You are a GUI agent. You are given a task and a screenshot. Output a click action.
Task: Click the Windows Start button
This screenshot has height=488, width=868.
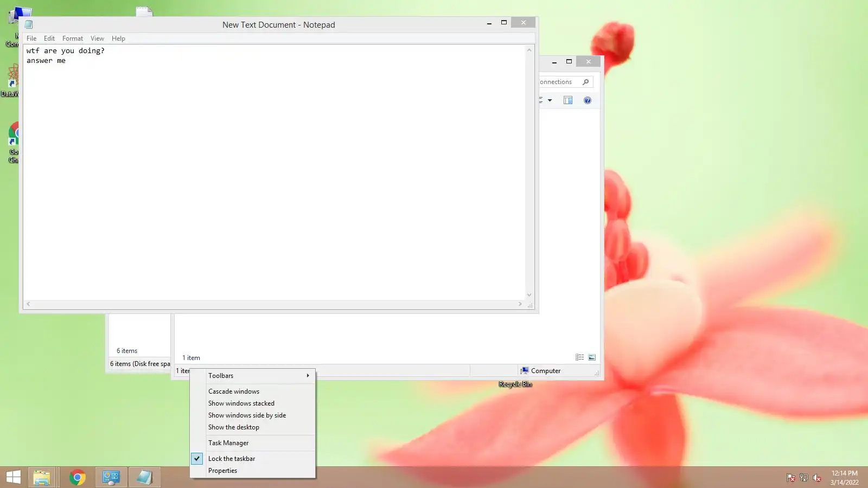pyautogui.click(x=13, y=478)
